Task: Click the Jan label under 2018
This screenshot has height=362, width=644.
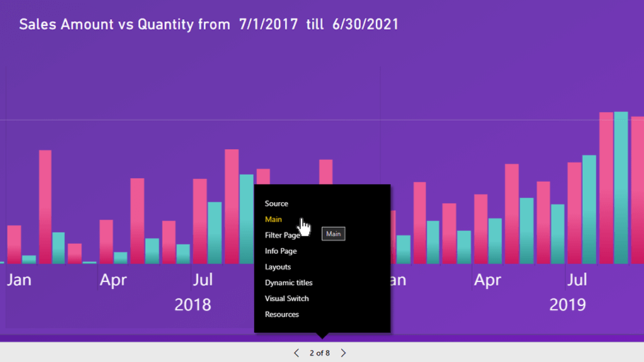Action: pyautogui.click(x=19, y=280)
